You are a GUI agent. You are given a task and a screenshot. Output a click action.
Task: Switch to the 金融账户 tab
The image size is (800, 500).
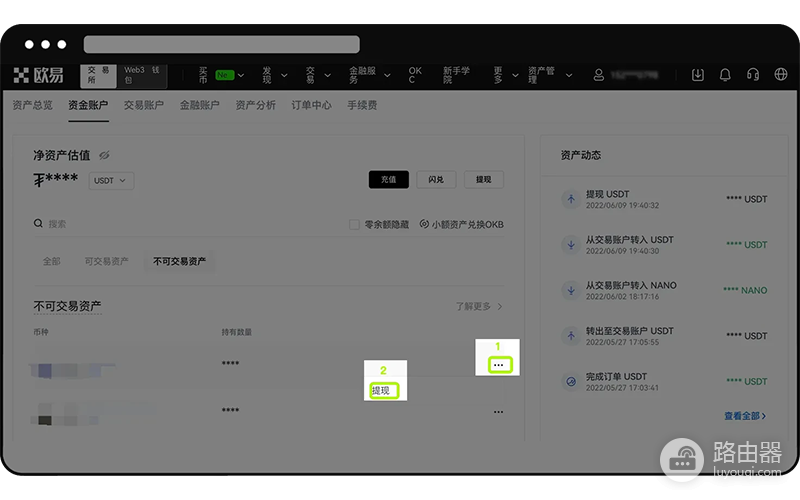(x=199, y=105)
